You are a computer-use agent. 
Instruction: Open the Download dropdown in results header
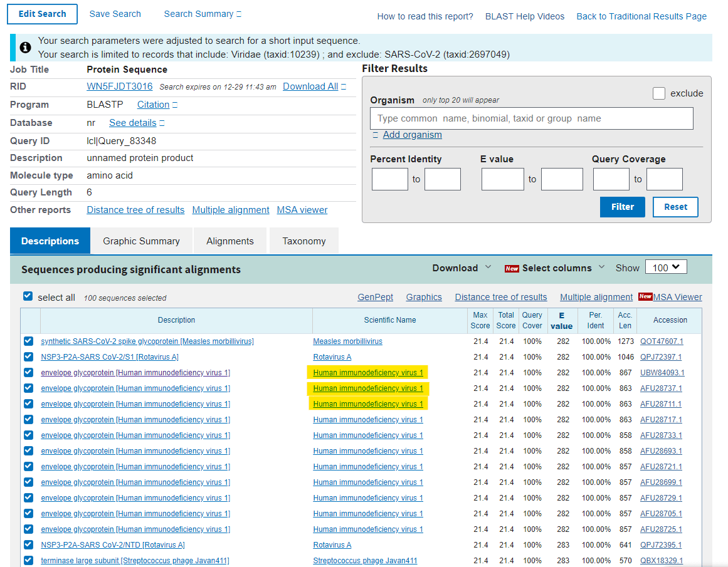pos(462,268)
